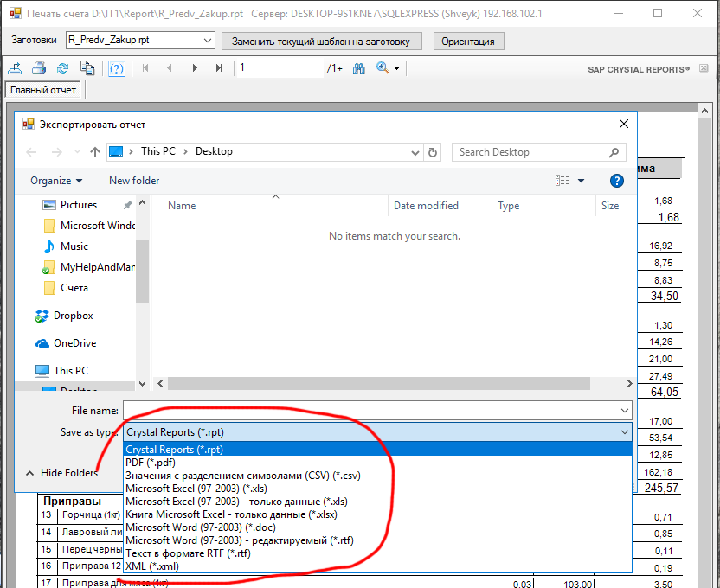Image resolution: width=720 pixels, height=588 pixels.
Task: Click the Forward arrow in export dialog
Action: click(x=57, y=152)
